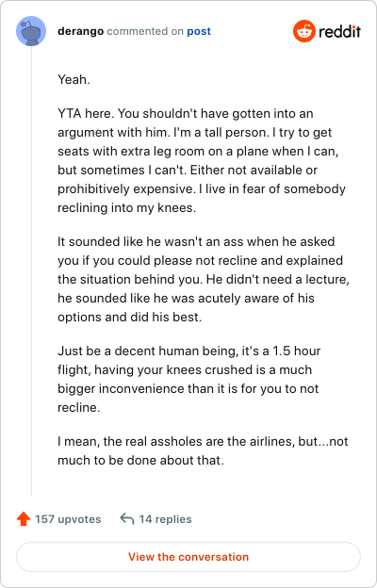Click the "Just be a decent human being" line
Viewport: 377px width, 588px height.
pos(189,351)
